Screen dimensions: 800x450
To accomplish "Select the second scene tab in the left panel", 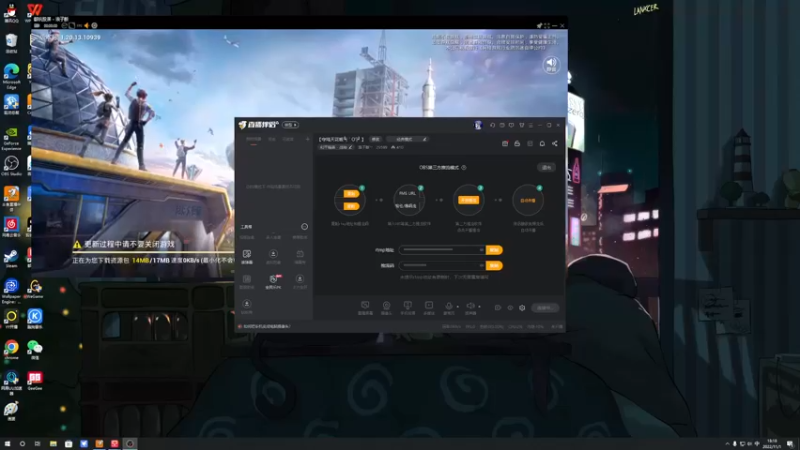I will [272, 139].
